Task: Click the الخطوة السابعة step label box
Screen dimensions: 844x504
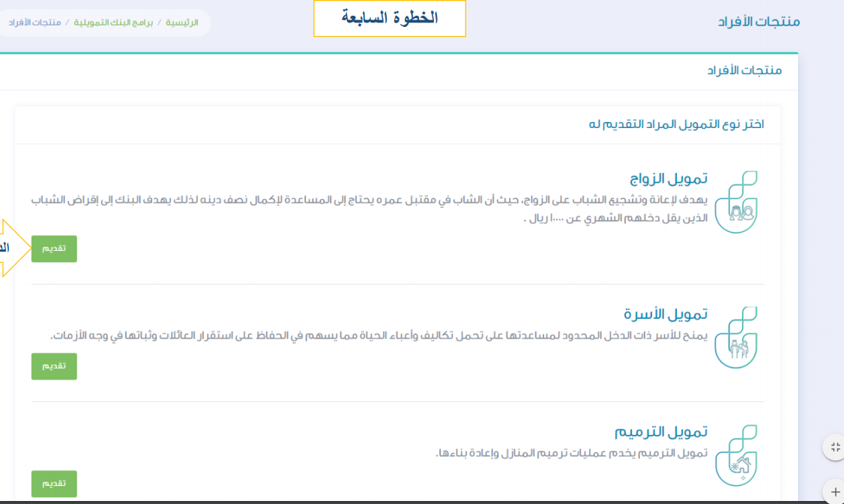Action: 389,18
